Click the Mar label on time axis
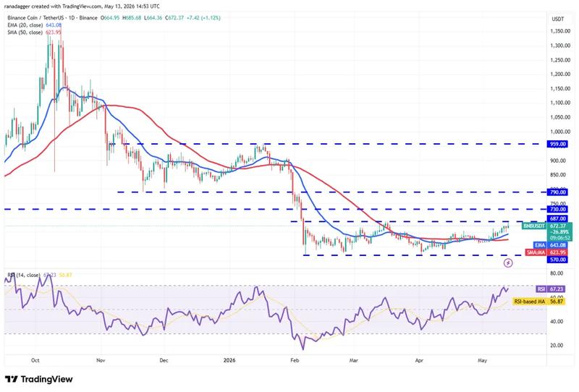This screenshot has height=392, width=579. pos(353,360)
